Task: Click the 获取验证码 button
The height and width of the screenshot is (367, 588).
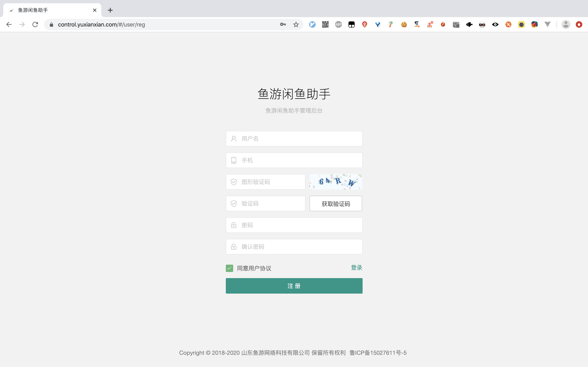Action: (336, 204)
